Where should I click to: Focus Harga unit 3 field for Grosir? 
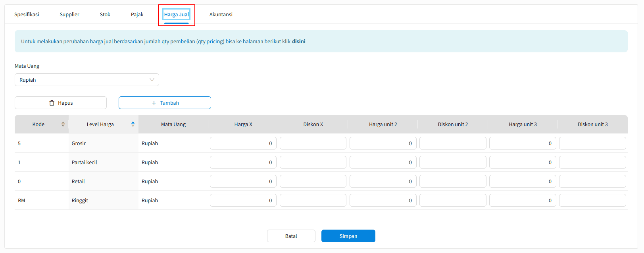coord(522,143)
